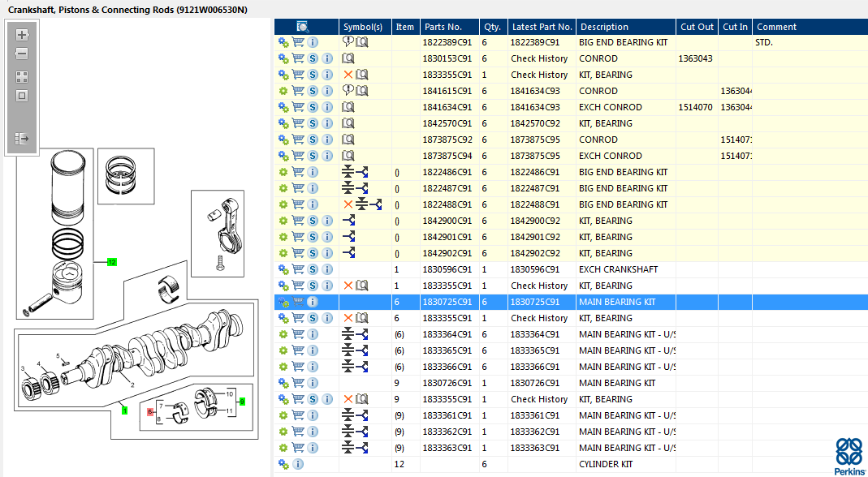Select green callout 9 on the diagram

click(241, 401)
